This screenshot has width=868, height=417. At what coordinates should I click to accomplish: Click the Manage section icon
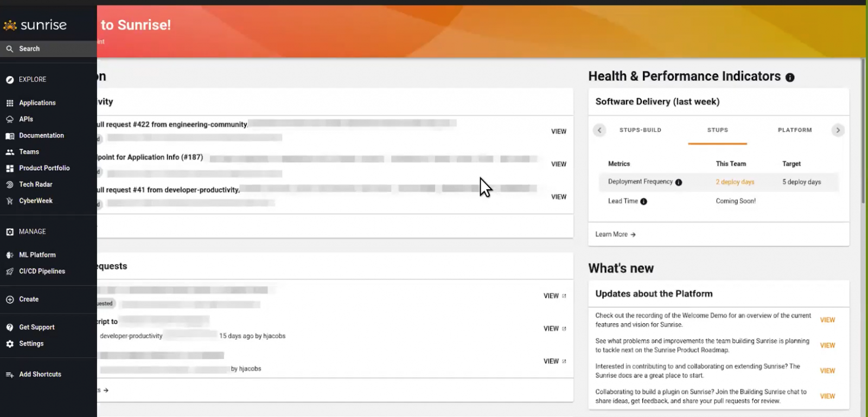(10, 232)
